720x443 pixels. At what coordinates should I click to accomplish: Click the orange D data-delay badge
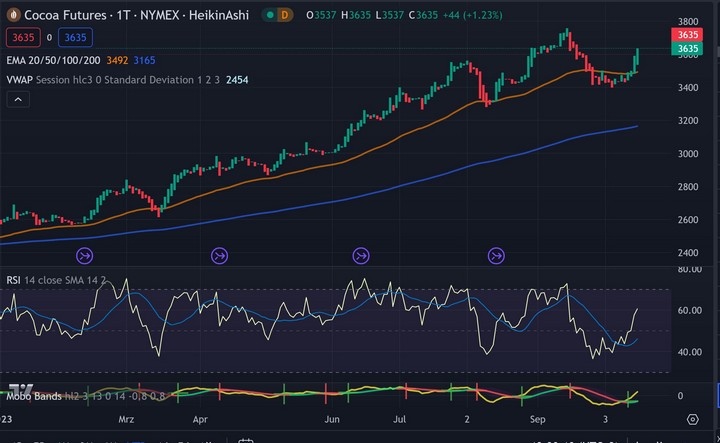[285, 15]
